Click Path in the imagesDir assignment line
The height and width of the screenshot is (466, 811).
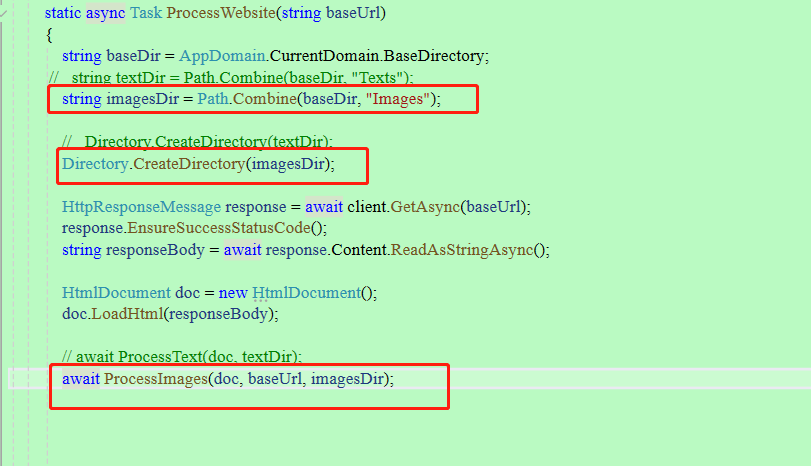[x=213, y=99]
